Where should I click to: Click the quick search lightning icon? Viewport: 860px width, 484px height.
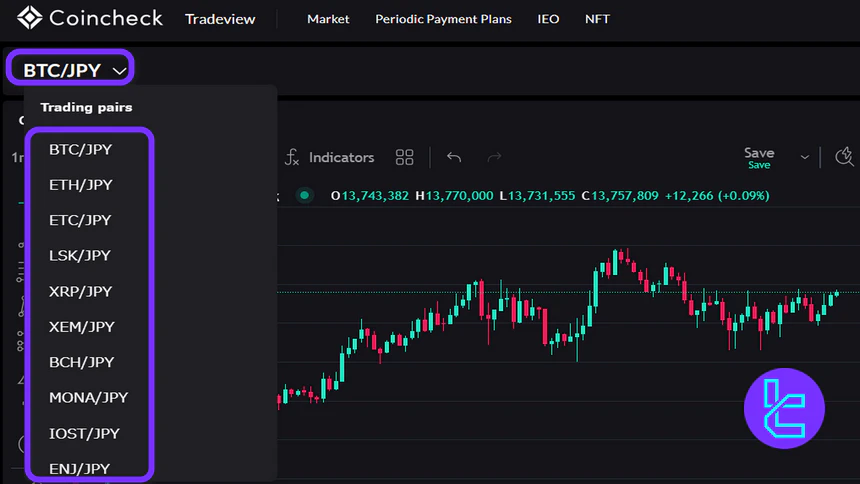[845, 156]
